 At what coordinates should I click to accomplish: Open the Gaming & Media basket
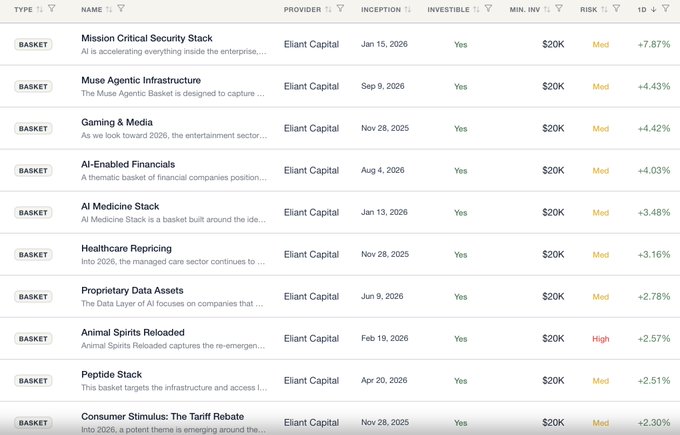point(117,122)
